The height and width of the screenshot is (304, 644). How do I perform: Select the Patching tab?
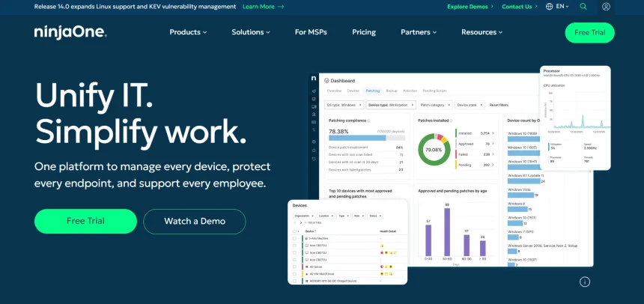click(x=373, y=91)
